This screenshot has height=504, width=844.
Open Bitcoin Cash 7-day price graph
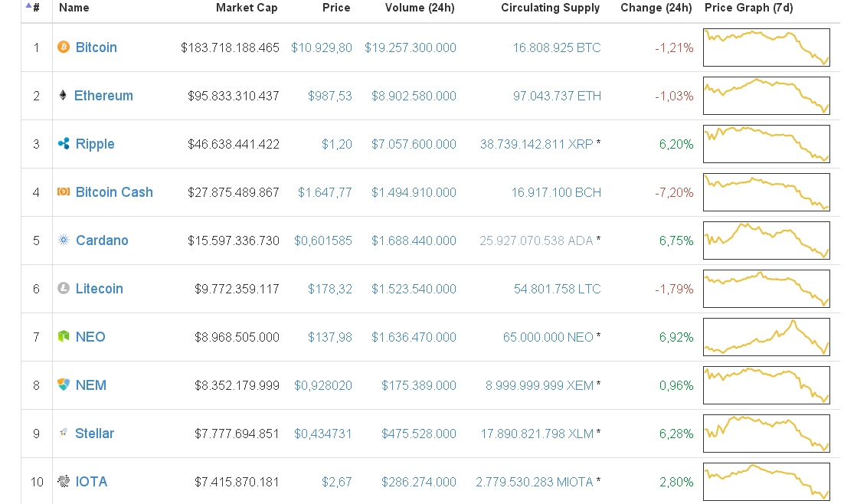(767, 192)
